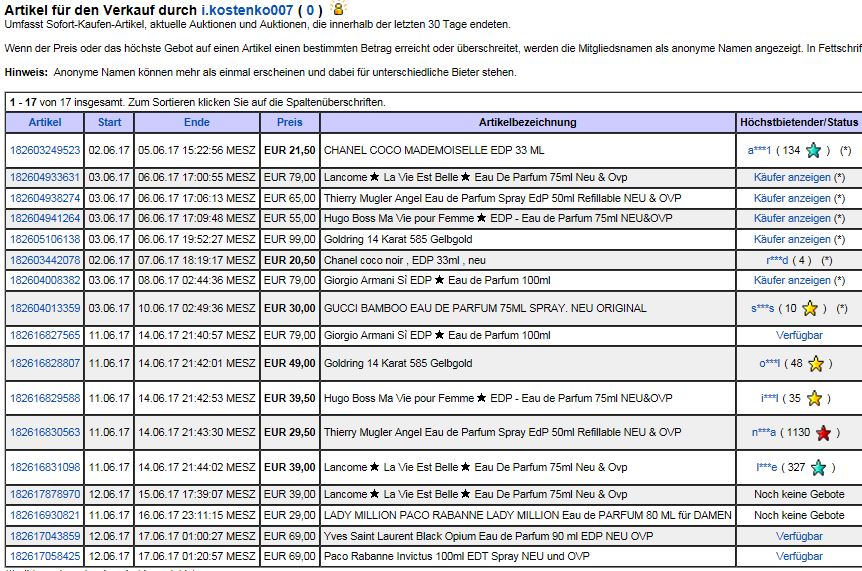
Task: Click the Artikelbezeichnung column header
Action: coord(528,122)
